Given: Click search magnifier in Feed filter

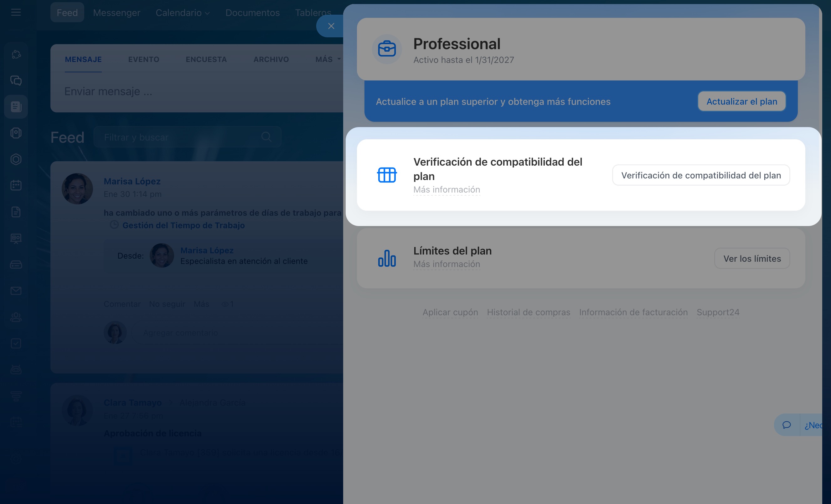Looking at the screenshot, I should point(266,137).
